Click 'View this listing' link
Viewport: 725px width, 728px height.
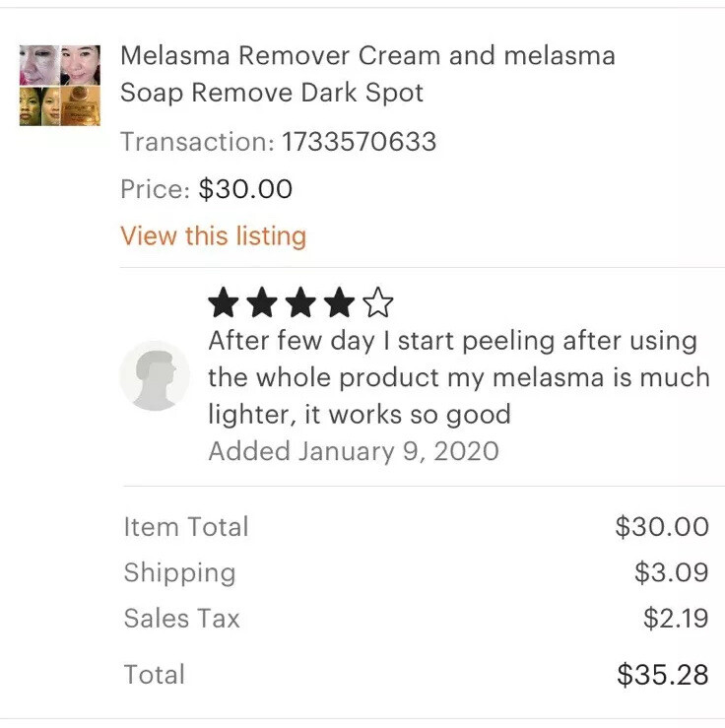pyautogui.click(x=214, y=235)
